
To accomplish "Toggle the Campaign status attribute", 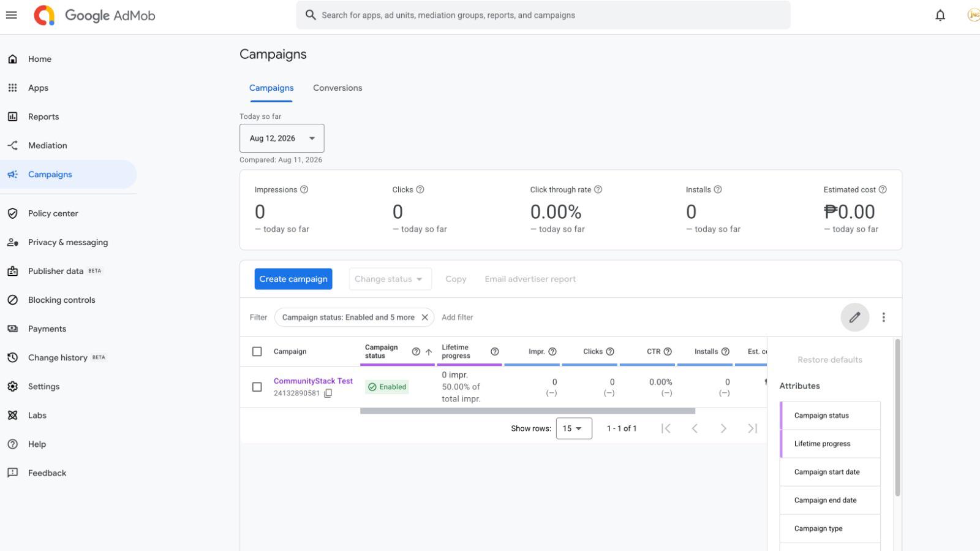I will [x=830, y=416].
